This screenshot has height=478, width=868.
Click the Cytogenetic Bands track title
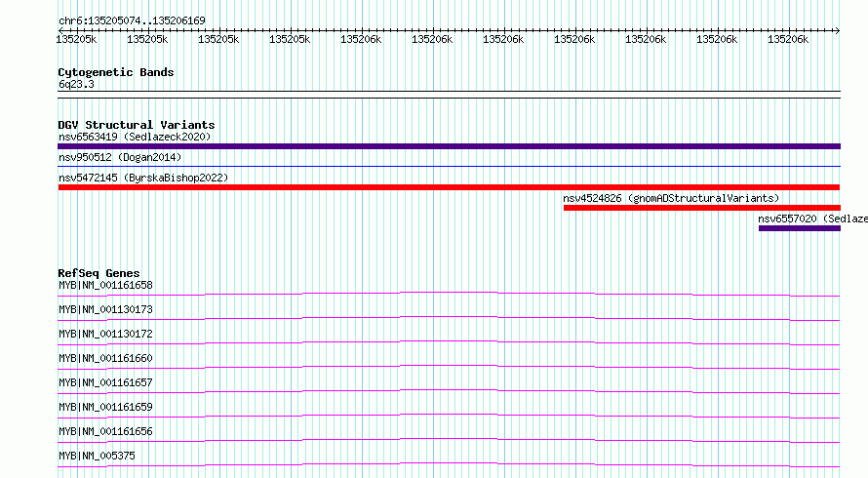coord(116,72)
